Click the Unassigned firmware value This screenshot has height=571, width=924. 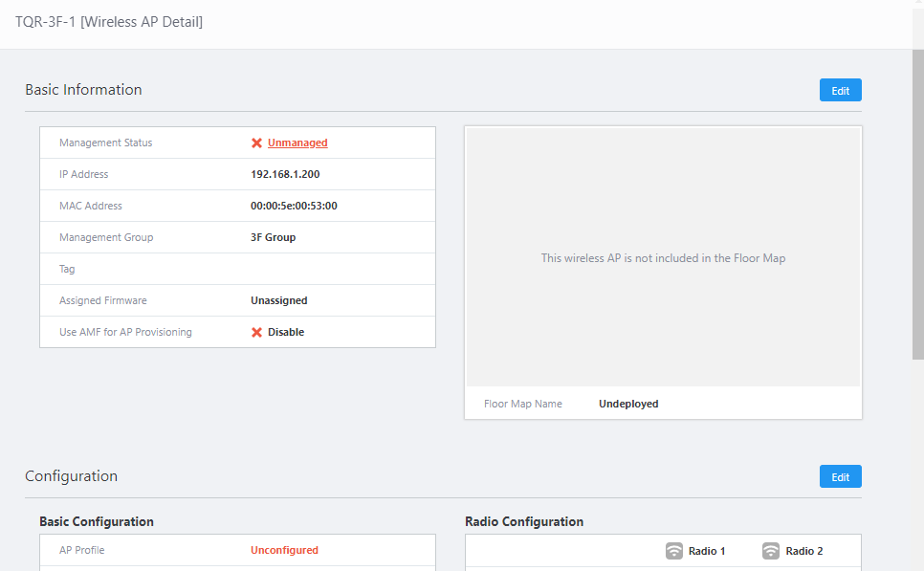point(279,301)
